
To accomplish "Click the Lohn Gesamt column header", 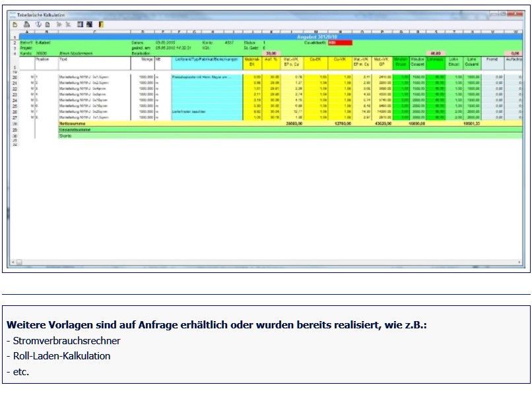I will tap(472, 61).
